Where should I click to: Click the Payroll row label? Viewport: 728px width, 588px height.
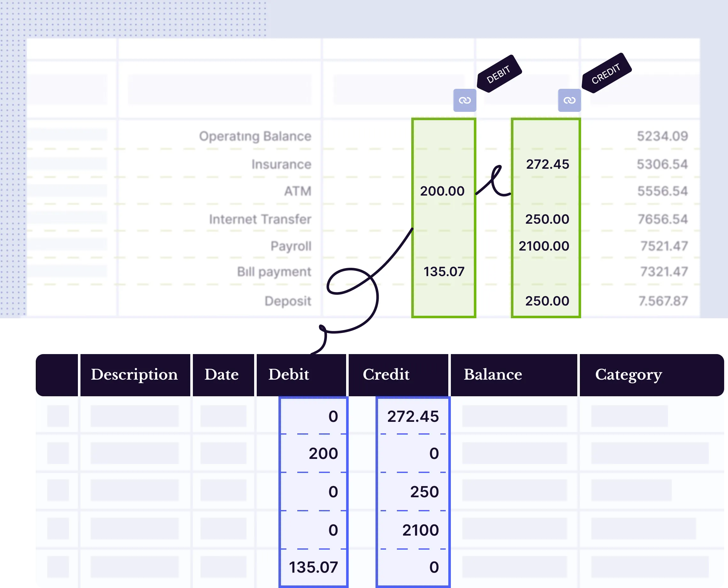[291, 246]
